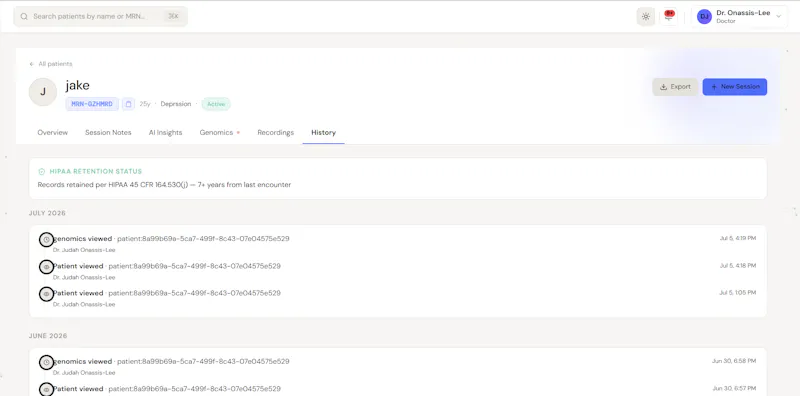Click the 'JUNE 2026' section heading
This screenshot has height=396, width=800.
[x=48, y=336]
